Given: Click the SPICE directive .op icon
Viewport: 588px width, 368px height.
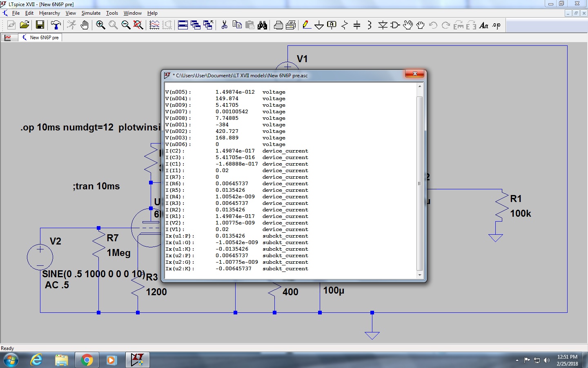Looking at the screenshot, I should coord(497,25).
